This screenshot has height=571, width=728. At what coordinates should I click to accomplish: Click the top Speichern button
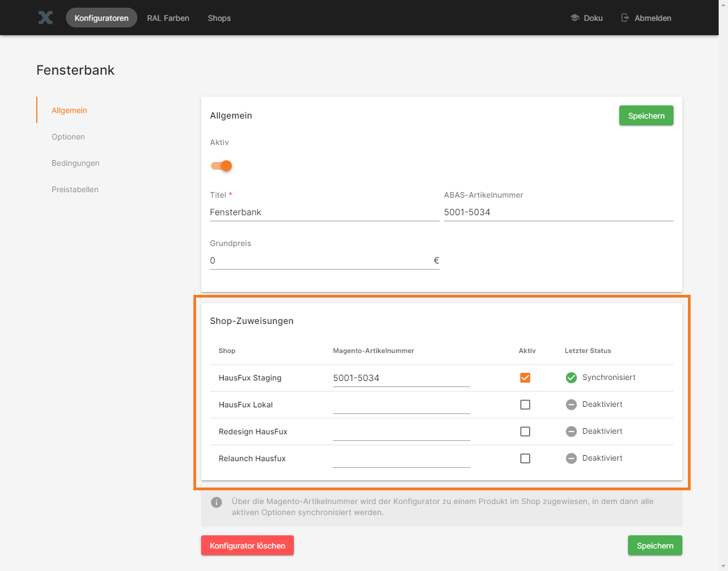click(x=646, y=116)
